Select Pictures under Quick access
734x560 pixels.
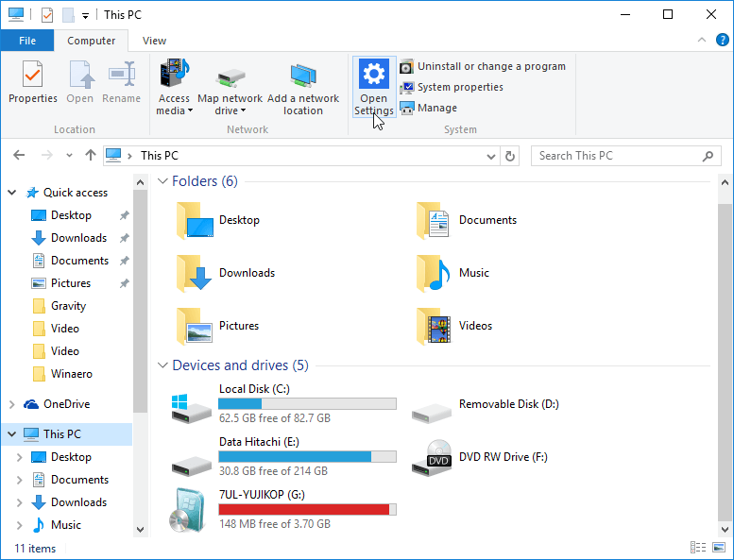[x=71, y=283]
